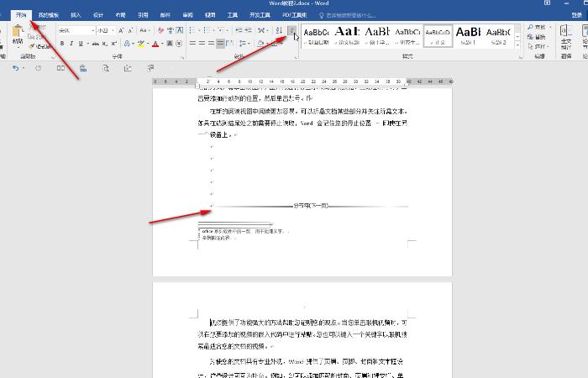Viewport: 588px width, 378px height.
Task: Click the Line Spacing icon
Action: (x=243, y=44)
